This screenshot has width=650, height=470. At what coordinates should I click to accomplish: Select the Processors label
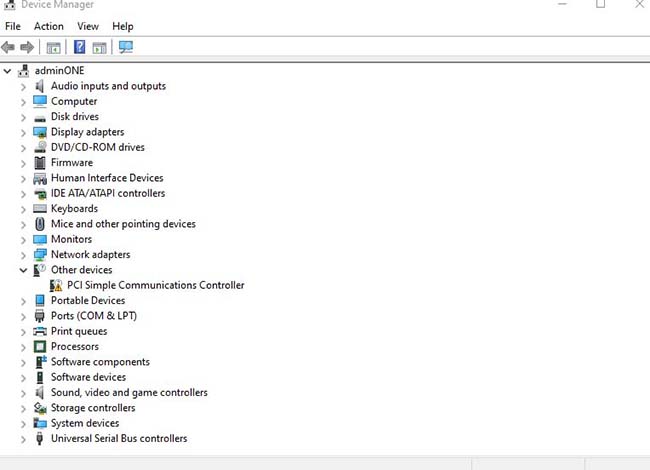pos(75,346)
